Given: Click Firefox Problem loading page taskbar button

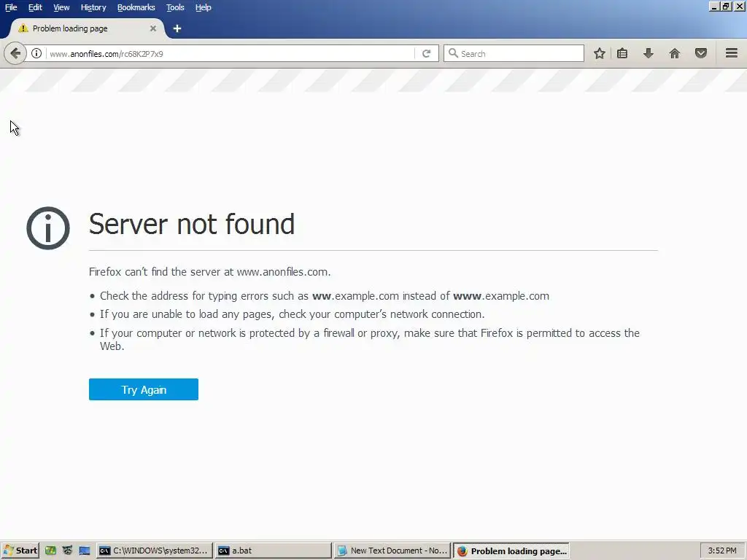Looking at the screenshot, I should coord(511,551).
